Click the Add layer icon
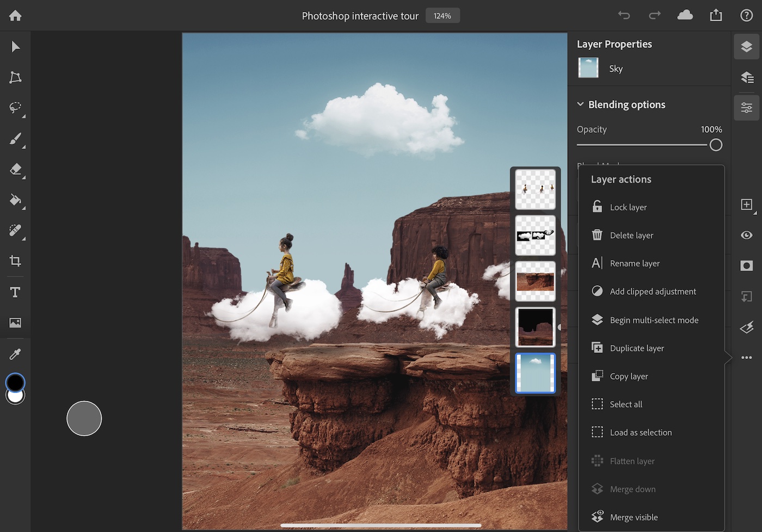The height and width of the screenshot is (532, 762). 746,205
